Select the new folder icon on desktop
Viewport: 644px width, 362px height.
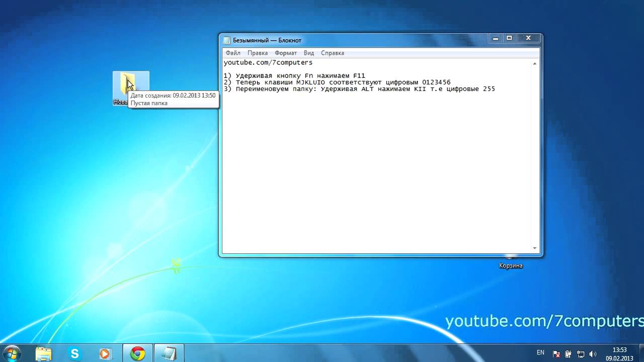pyautogui.click(x=131, y=88)
